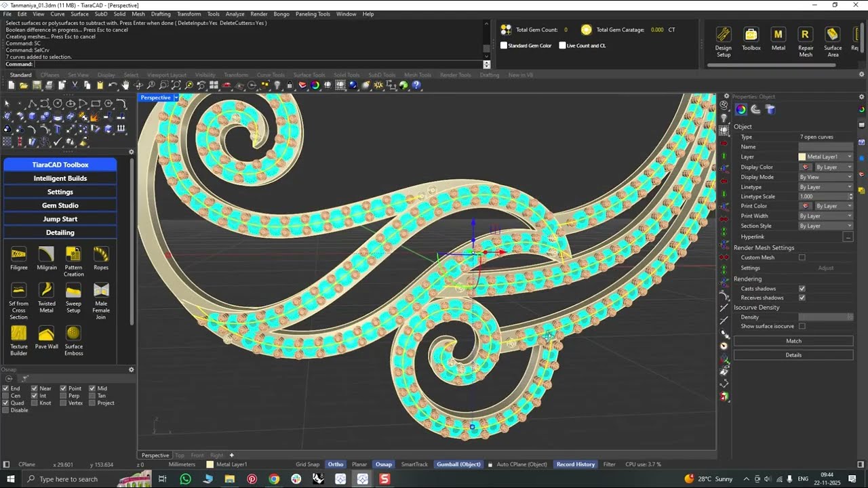This screenshot has height=488, width=868.
Task: Toggle Receives shadows checkbox
Action: pyautogui.click(x=802, y=298)
